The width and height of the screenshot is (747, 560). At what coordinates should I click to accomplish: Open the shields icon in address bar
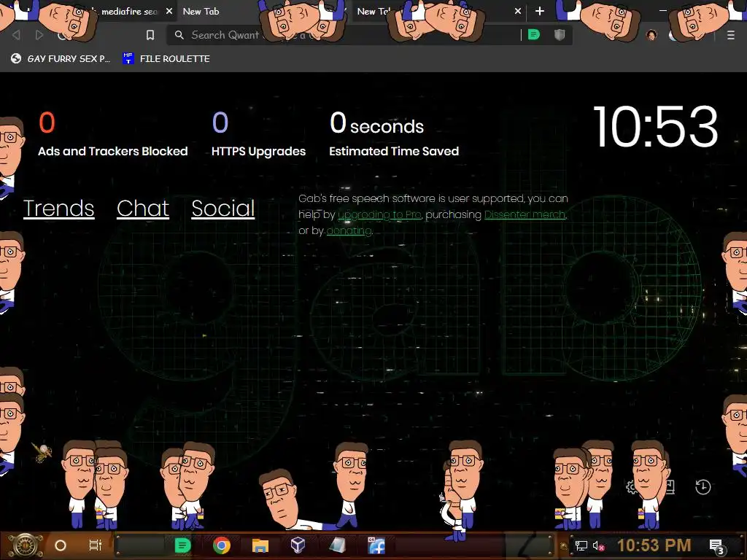coord(560,35)
